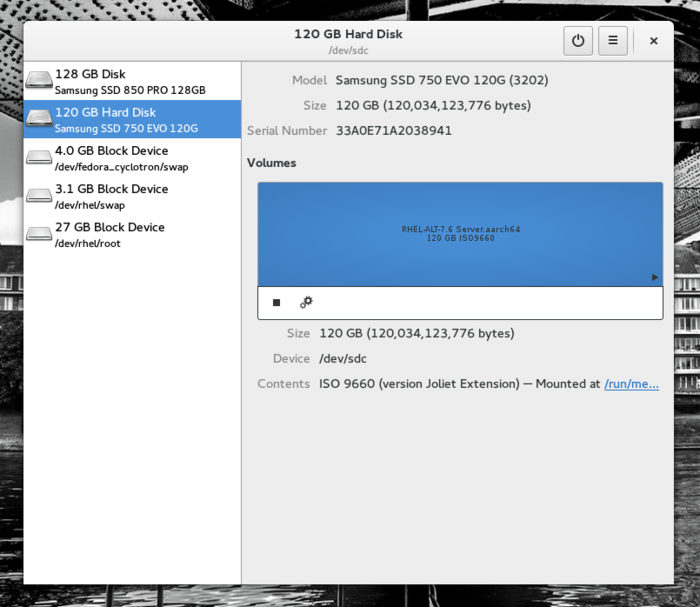Click the Samsung SSD 750 EVO model text
Screen dimensions: 700x607
[441, 79]
